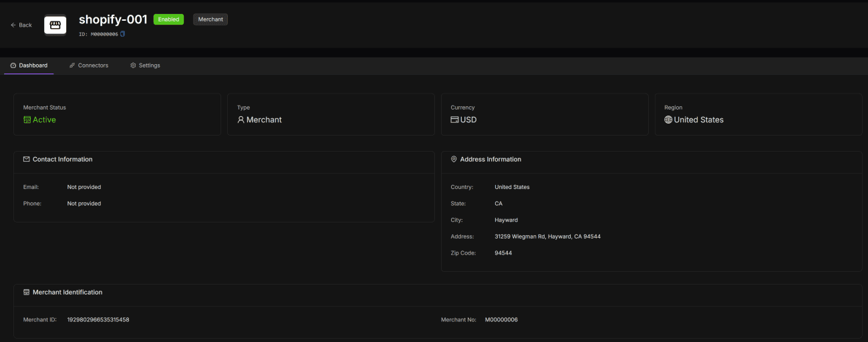Copy the merchant ID using copy icon
This screenshot has height=342, width=868.
[123, 34]
